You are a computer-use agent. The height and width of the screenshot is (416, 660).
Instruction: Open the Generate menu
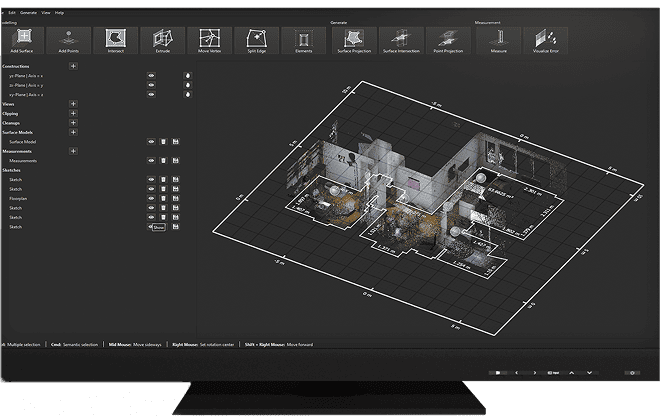coord(29,13)
